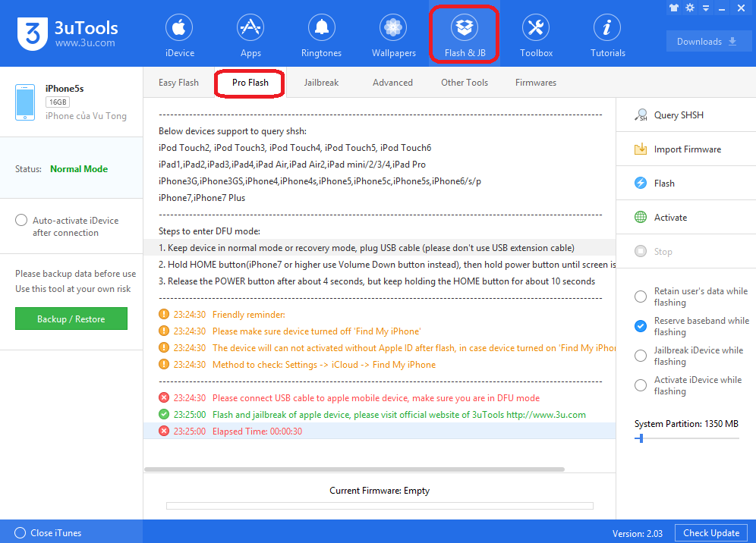This screenshot has width=756, height=543.
Task: Enable Auto-activate iDevice after connection
Action: 22,220
